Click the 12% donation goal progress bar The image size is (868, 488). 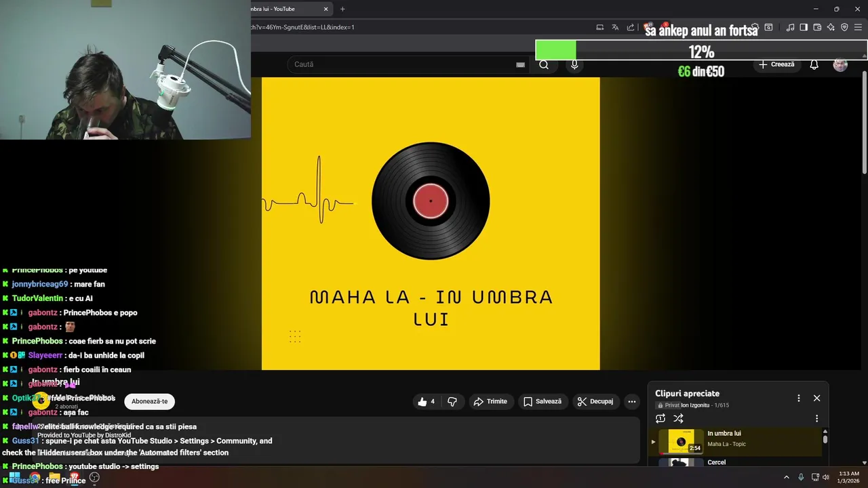[701, 51]
